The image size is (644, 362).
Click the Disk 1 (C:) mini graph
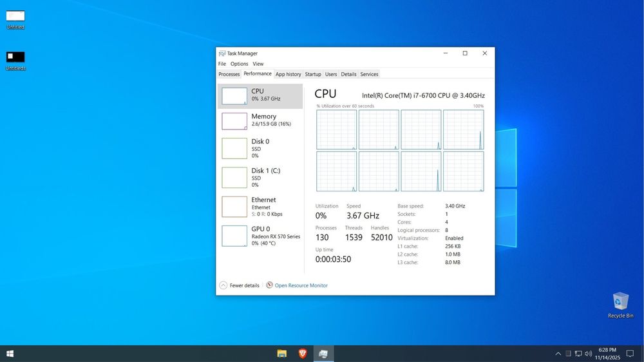click(234, 178)
